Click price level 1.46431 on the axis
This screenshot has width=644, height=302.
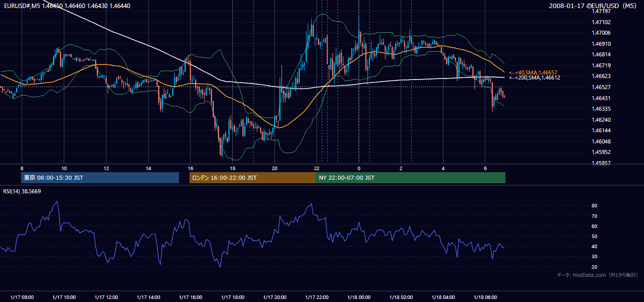[x=601, y=98]
